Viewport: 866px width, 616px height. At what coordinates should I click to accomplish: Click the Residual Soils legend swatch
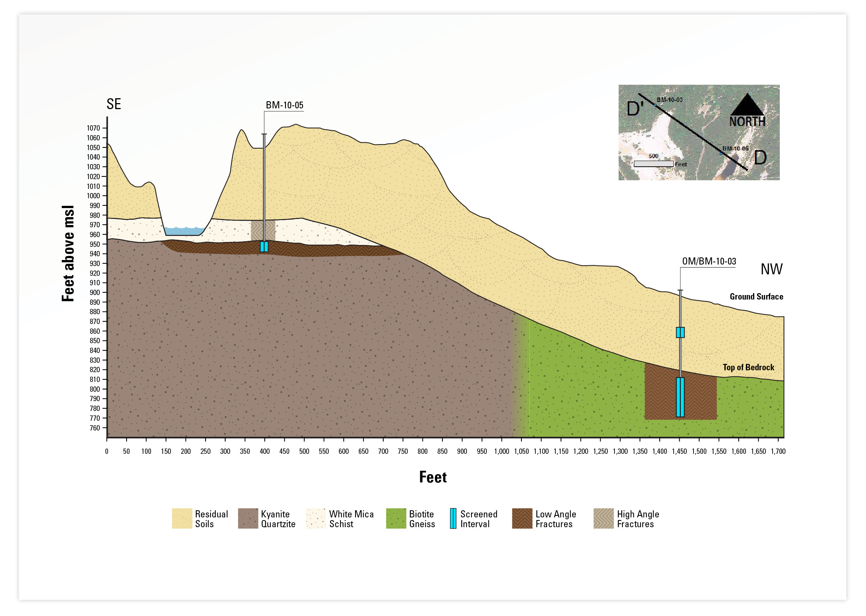click(182, 519)
